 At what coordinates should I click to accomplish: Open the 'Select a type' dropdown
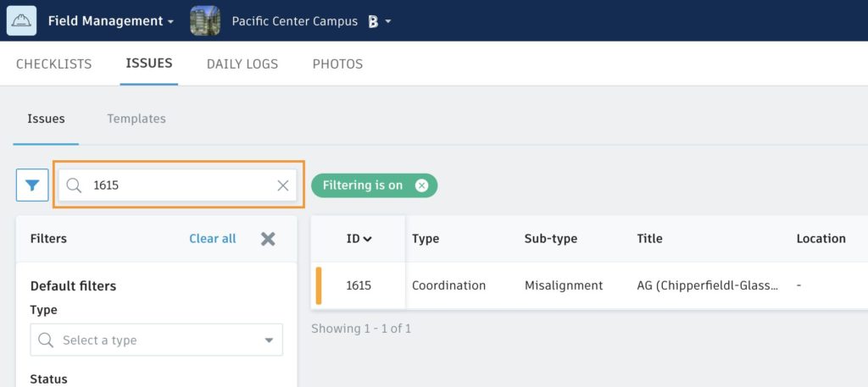157,340
